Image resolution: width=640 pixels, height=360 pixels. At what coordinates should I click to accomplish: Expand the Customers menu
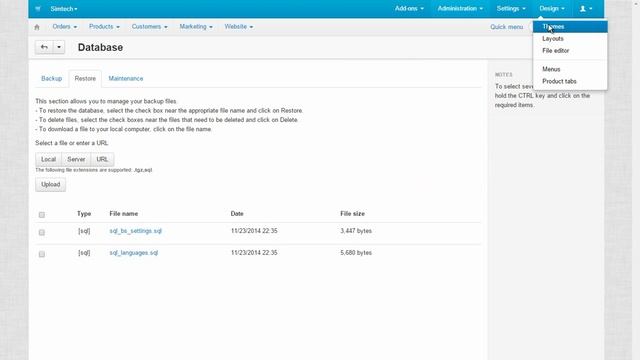(x=149, y=27)
